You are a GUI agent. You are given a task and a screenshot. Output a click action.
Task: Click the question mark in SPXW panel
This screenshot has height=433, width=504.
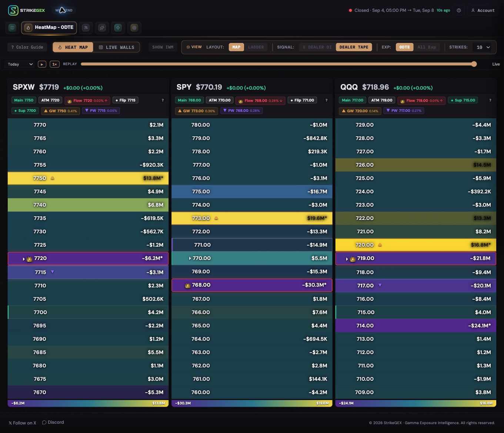coord(163,100)
